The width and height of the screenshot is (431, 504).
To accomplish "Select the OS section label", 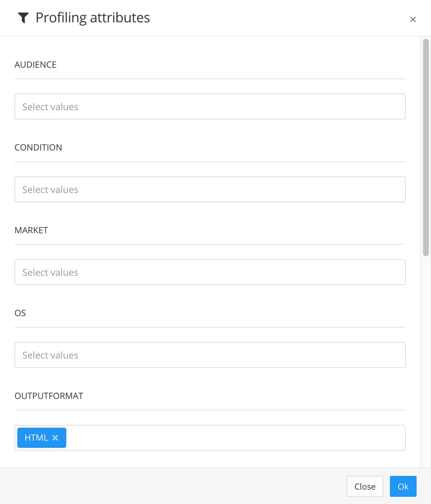I will (x=20, y=313).
